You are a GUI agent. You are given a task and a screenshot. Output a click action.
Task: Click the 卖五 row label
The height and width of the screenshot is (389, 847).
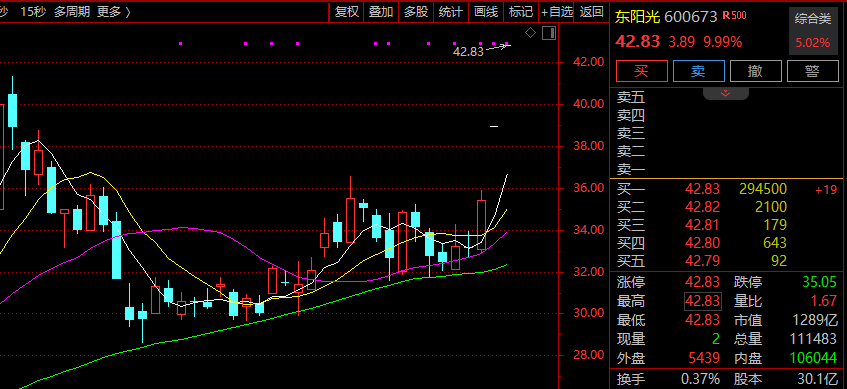(631, 98)
